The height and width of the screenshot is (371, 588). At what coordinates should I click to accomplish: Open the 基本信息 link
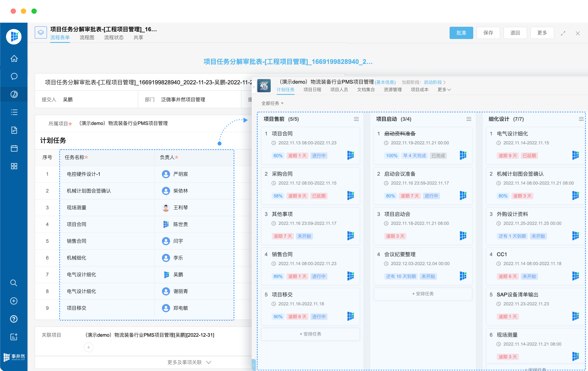click(x=385, y=82)
